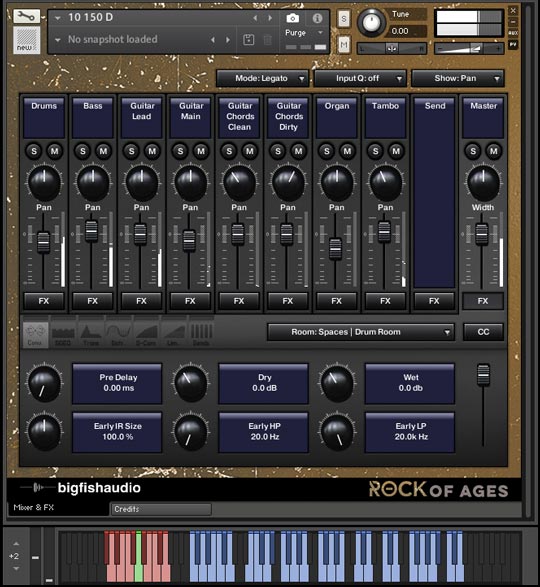Viewport: 540px width, 587px height.
Task: Click the new instrument thumbnail icon
Action: point(27,40)
